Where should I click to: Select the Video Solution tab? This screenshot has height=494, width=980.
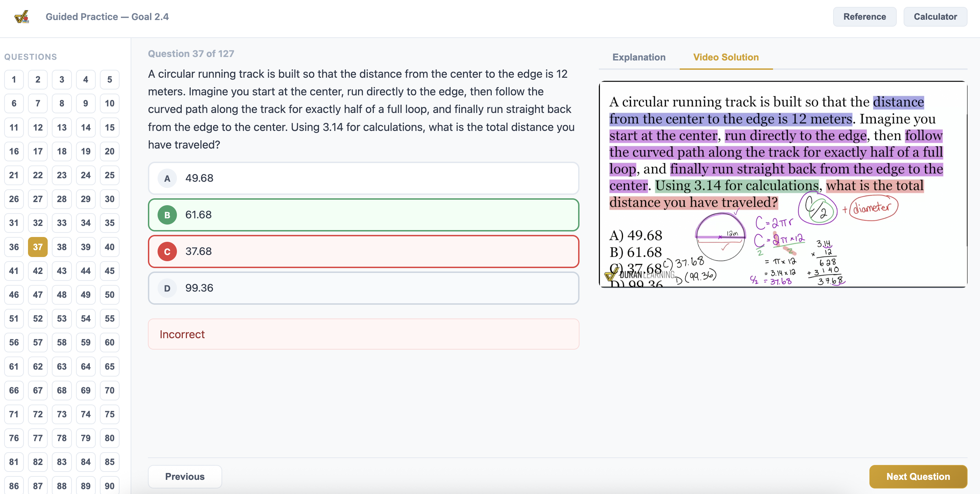click(725, 57)
